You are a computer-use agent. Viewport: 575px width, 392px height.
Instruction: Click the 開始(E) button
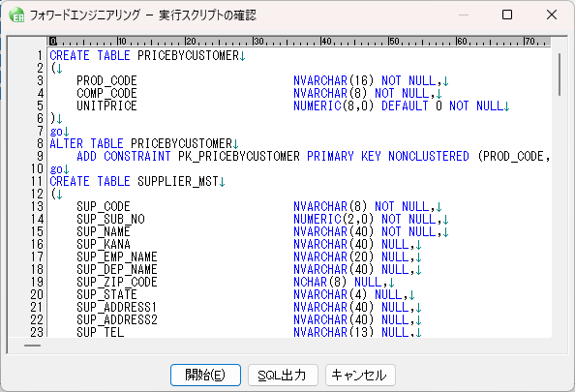pyautogui.click(x=205, y=375)
